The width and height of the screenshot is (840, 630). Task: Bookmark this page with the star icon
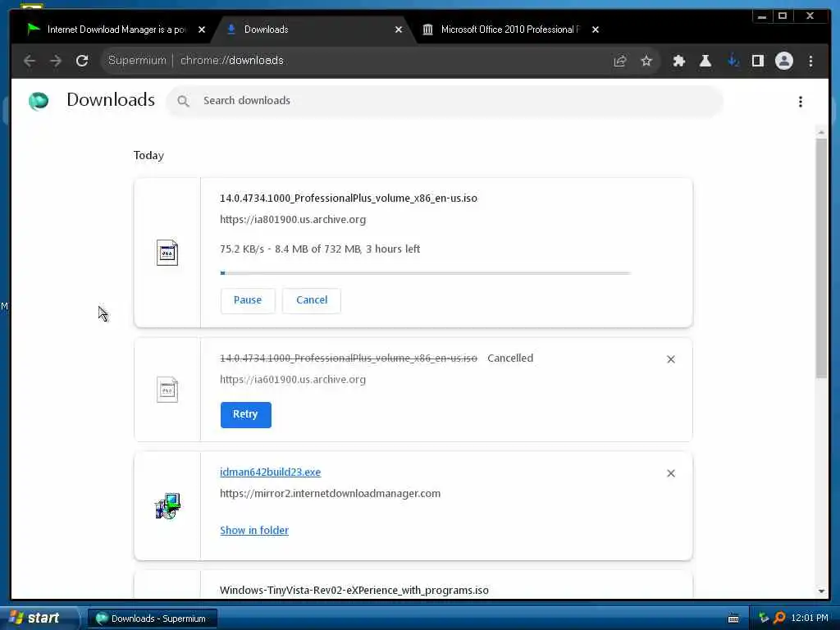pos(646,61)
